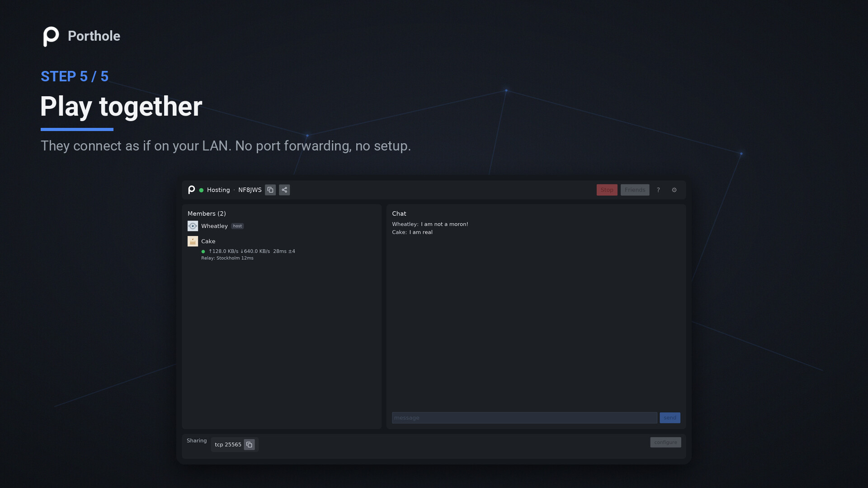
Task: Click the tcp 25565 port label
Action: click(x=228, y=445)
